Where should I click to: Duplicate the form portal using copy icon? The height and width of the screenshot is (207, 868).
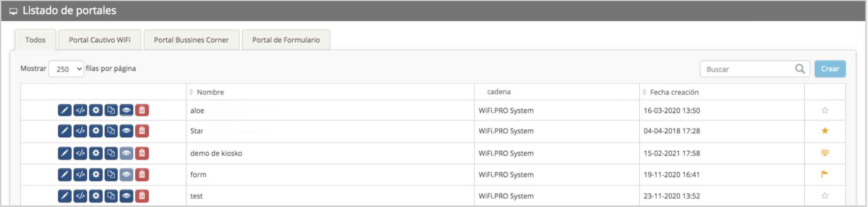(111, 174)
